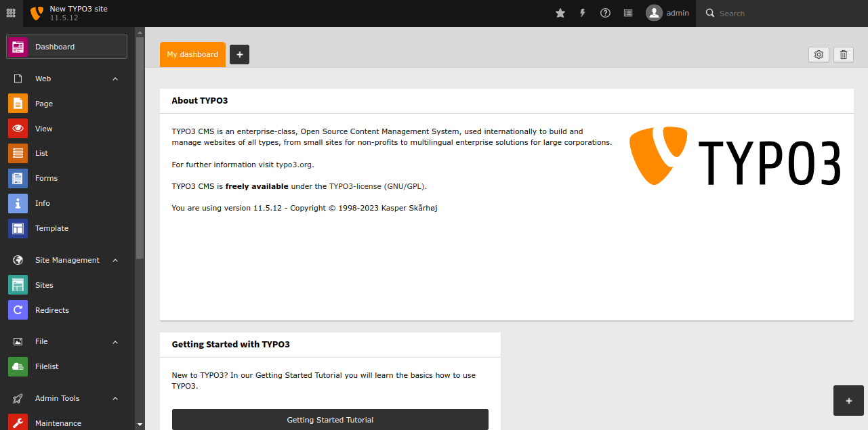Delete the dashboard with the trash icon
Screen dimensions: 868x430
844,55
